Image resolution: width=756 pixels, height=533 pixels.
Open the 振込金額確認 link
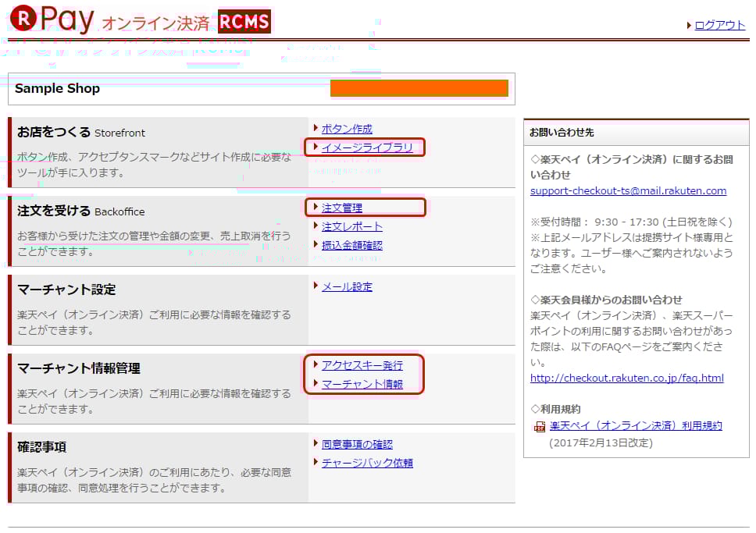point(352,245)
